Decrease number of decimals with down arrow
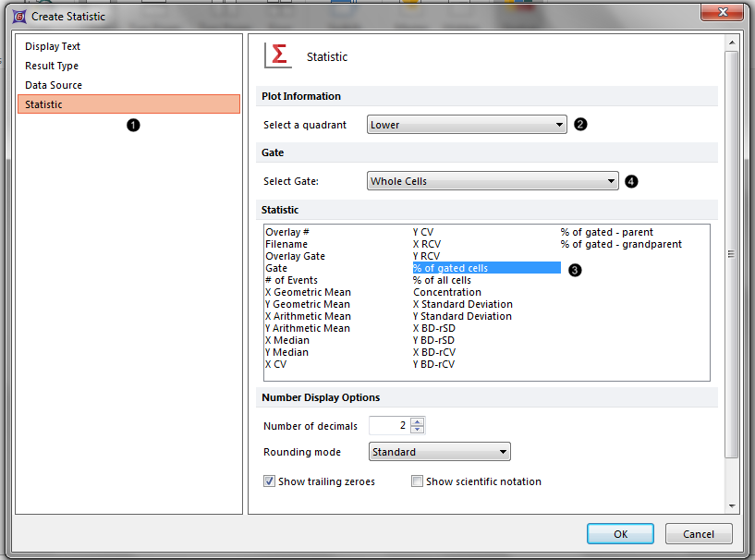Image resolution: width=755 pixels, height=560 pixels. tap(418, 430)
